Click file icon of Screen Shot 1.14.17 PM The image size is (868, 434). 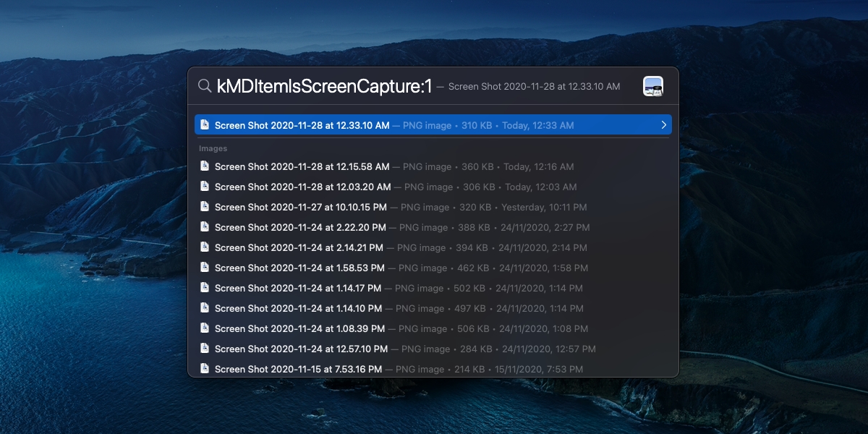(205, 288)
